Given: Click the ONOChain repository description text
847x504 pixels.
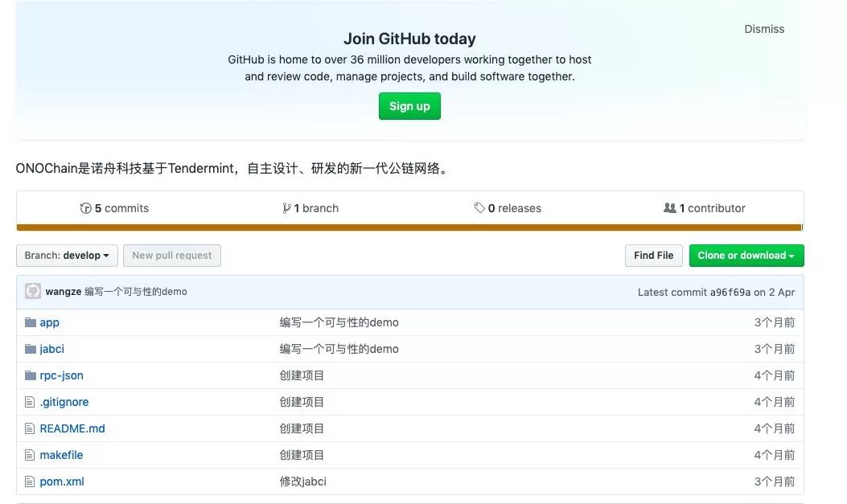Looking at the screenshot, I should coord(233,168).
